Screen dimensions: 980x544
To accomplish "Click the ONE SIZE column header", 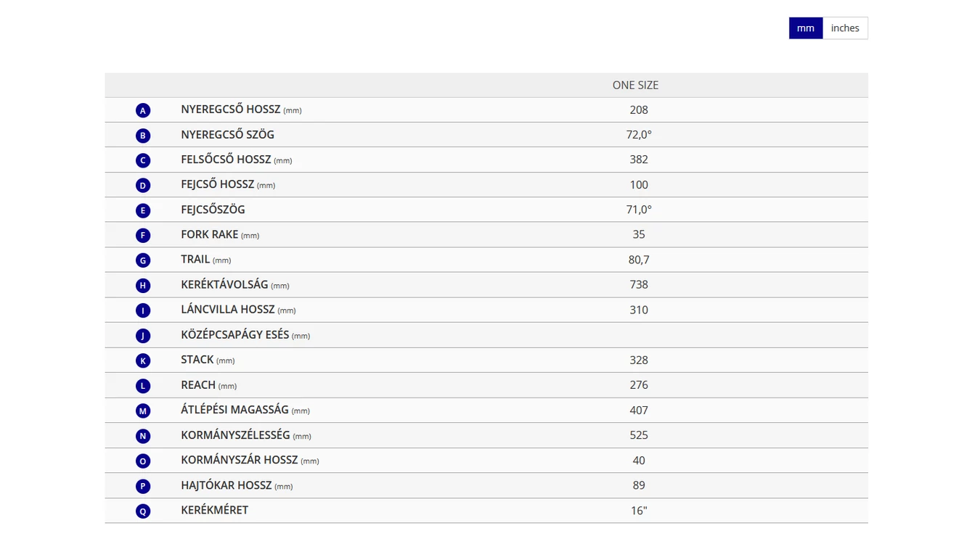I will point(635,85).
